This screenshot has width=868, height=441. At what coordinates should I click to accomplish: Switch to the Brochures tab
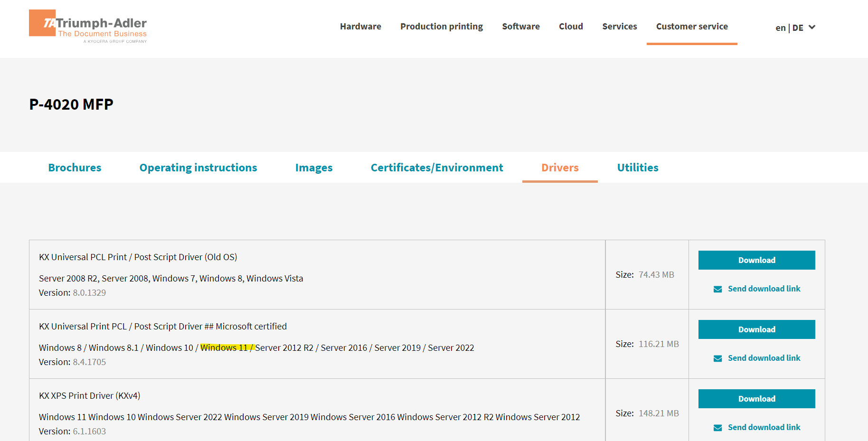click(75, 168)
